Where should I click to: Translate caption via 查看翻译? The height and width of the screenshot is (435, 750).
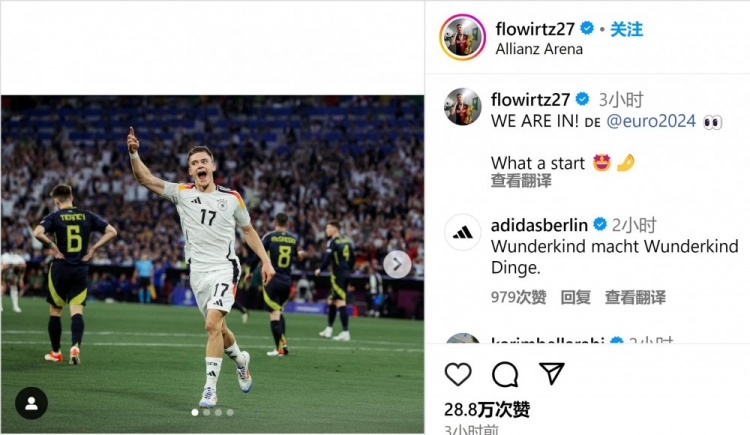(521, 181)
